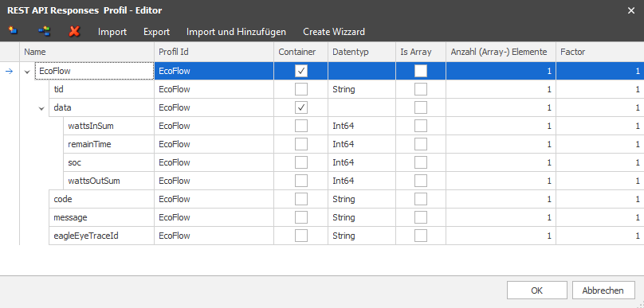Click the Export toolbar item
Viewport: 644px width, 308px height.
[156, 32]
